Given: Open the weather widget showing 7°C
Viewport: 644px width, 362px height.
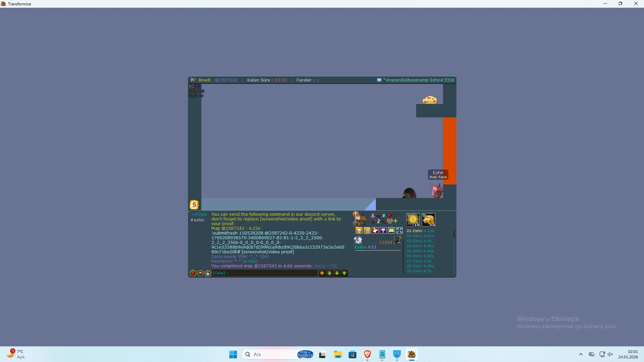Looking at the screenshot, I should [15, 354].
